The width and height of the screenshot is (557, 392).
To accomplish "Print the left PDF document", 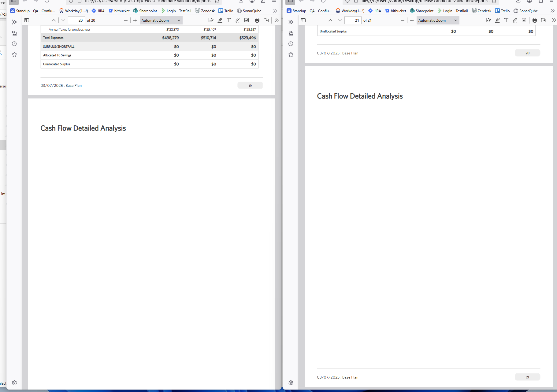I will (257, 20).
